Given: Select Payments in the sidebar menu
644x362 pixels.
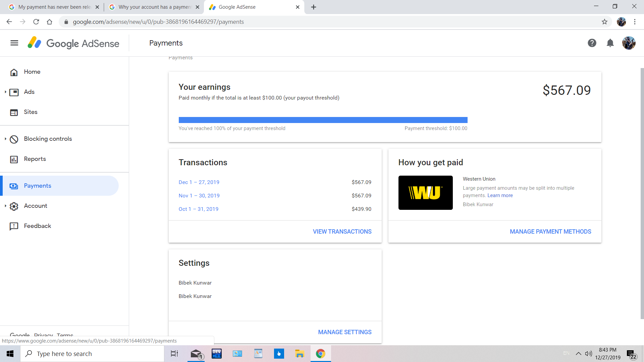Looking at the screenshot, I should tap(38, 186).
